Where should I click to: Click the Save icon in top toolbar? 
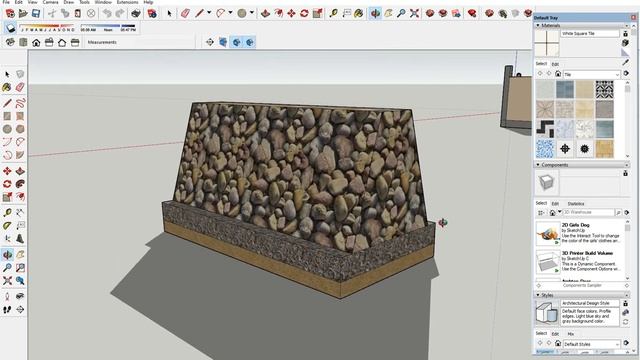36,13
